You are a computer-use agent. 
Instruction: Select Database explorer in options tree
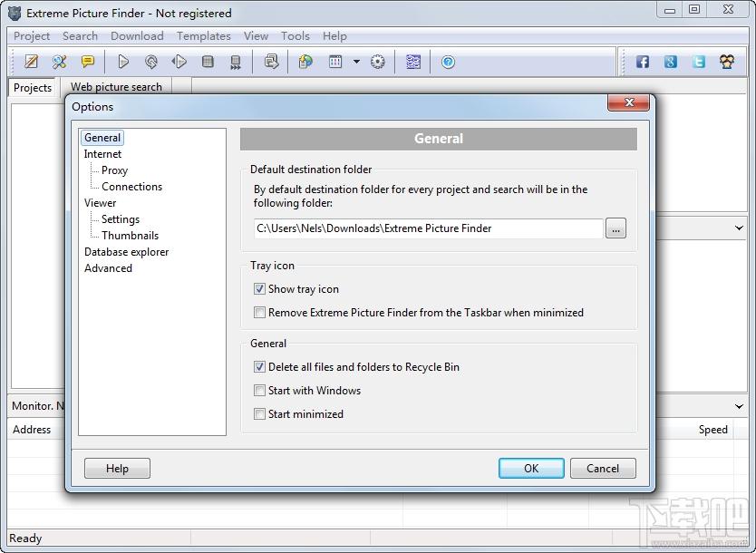tap(126, 252)
